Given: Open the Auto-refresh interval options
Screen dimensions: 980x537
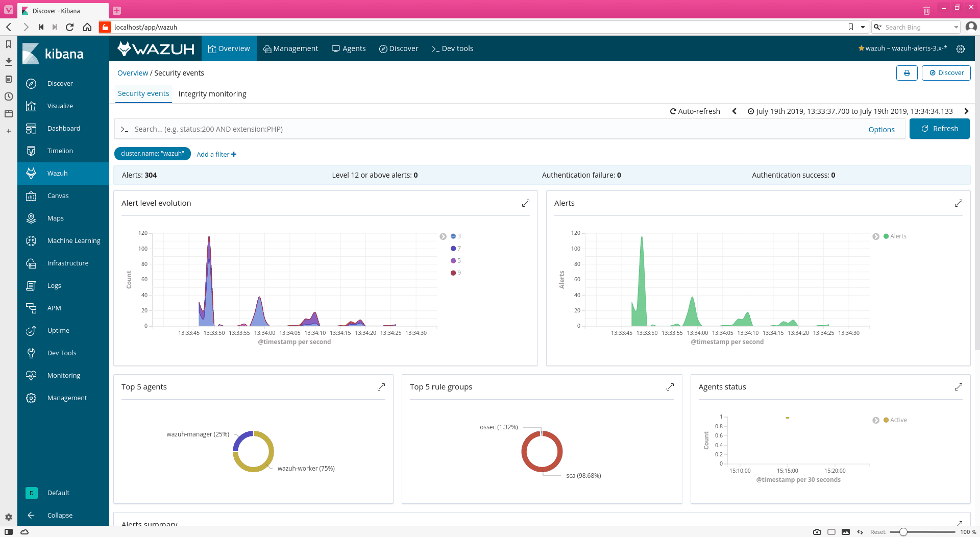Looking at the screenshot, I should pos(695,111).
